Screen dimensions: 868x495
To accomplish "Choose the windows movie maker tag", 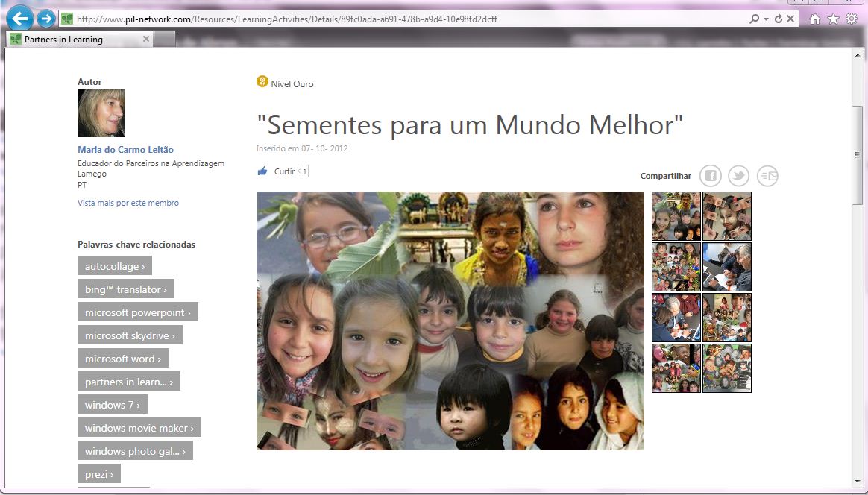I will (139, 428).
